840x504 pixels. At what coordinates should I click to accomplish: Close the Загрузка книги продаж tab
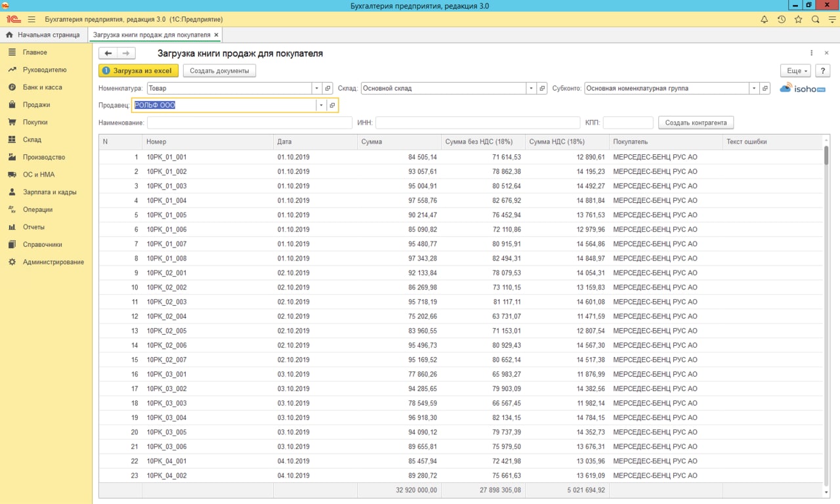[217, 35]
